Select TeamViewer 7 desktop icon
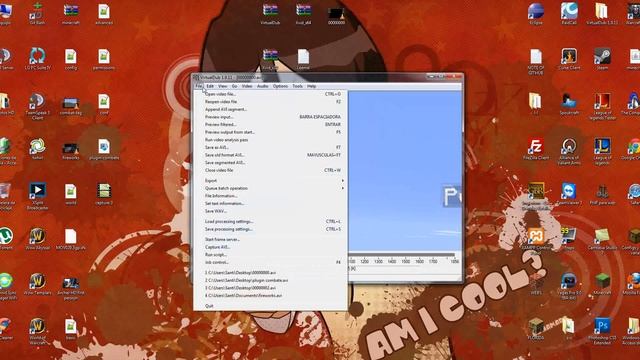 click(x=569, y=194)
